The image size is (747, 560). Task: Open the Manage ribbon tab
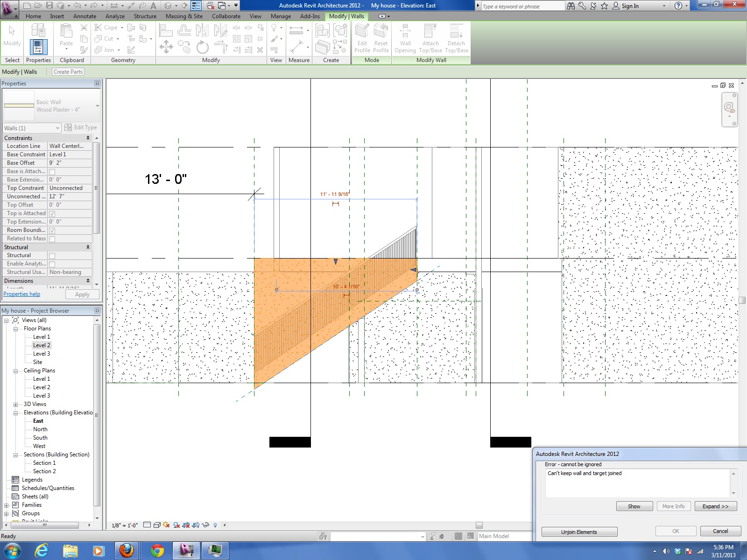click(x=281, y=16)
